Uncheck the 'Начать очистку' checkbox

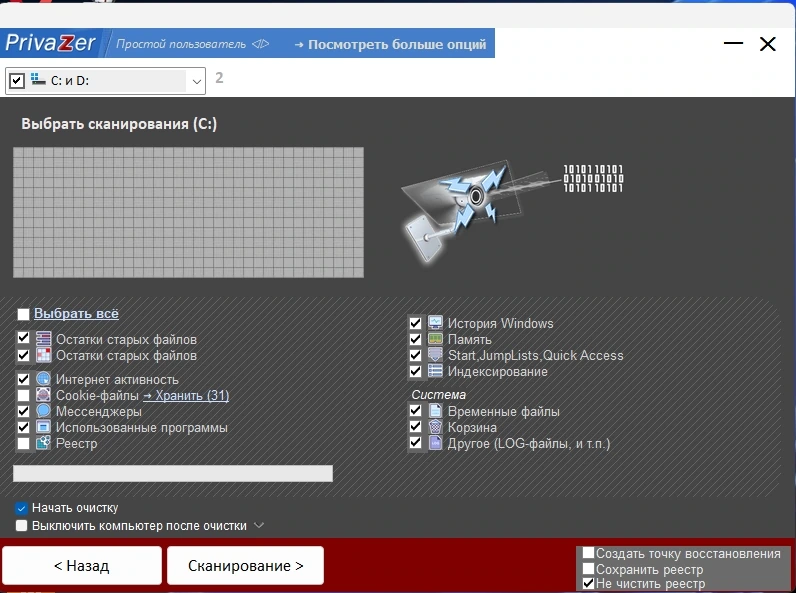click(21, 508)
